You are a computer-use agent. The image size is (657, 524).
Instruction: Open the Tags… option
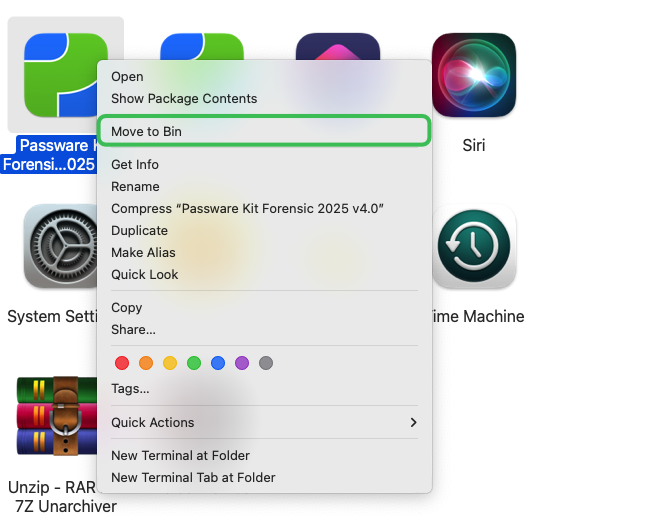coord(264,389)
